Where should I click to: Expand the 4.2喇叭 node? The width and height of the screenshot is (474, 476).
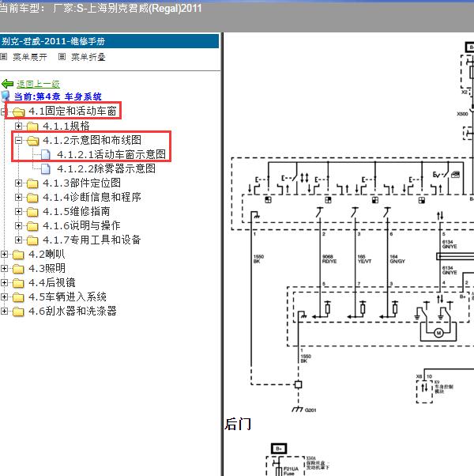coord(4,254)
